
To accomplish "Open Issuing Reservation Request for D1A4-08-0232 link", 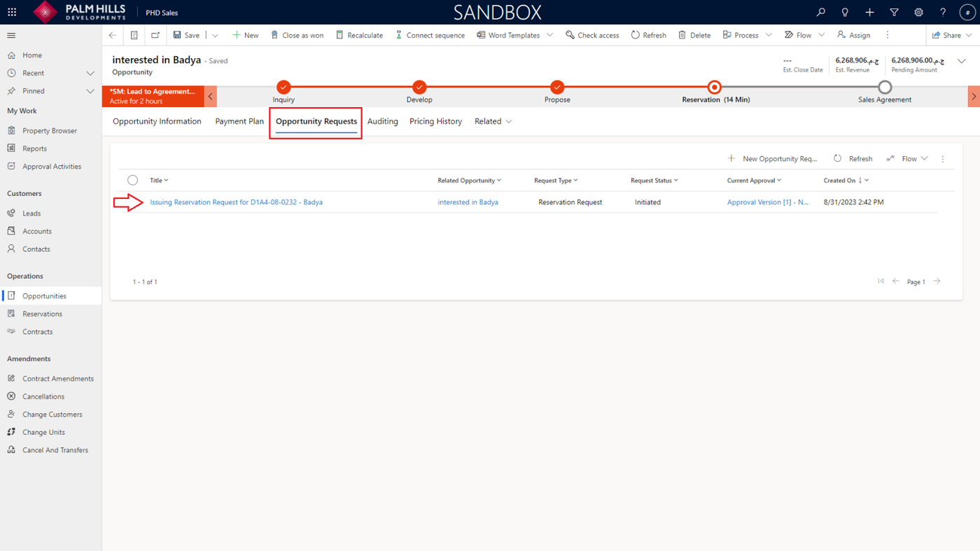I will pyautogui.click(x=236, y=202).
